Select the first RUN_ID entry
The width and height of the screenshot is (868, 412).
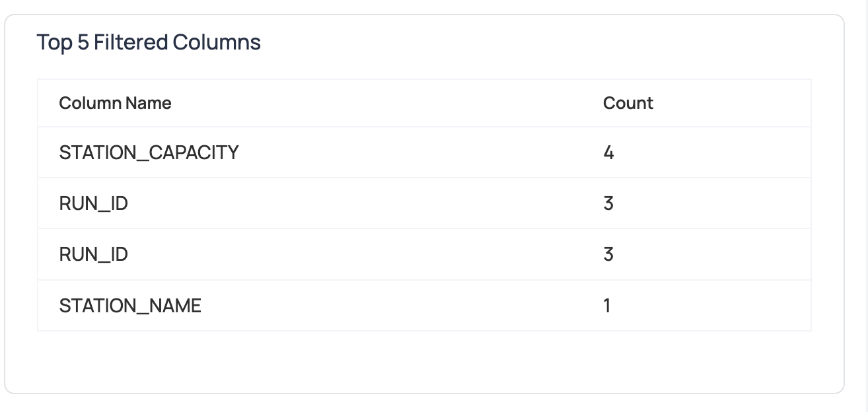click(x=93, y=203)
